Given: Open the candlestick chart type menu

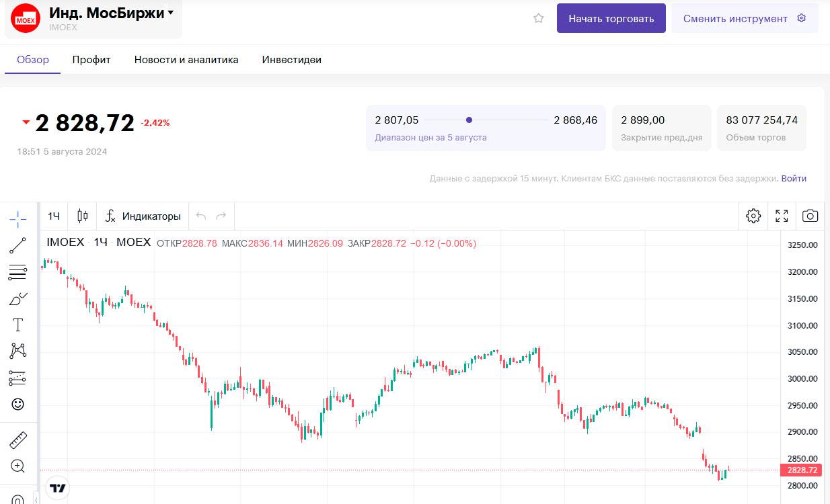Looking at the screenshot, I should (83, 216).
